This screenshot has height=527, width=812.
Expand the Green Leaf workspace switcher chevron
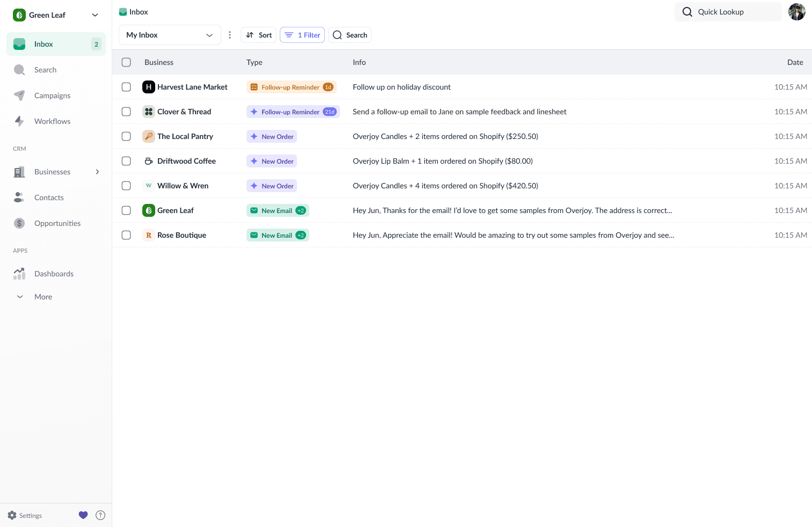coord(95,15)
